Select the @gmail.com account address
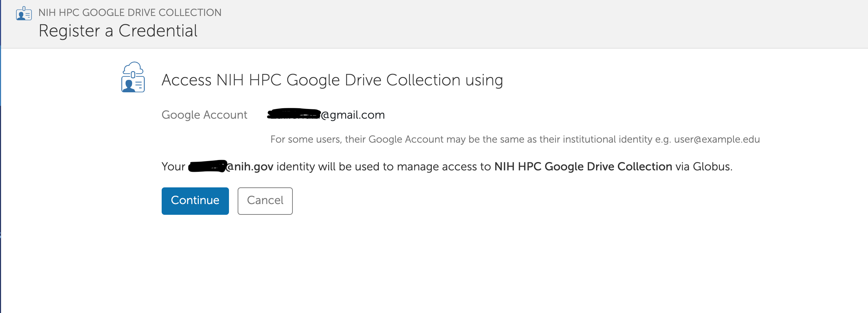This screenshot has width=868, height=313. point(353,115)
